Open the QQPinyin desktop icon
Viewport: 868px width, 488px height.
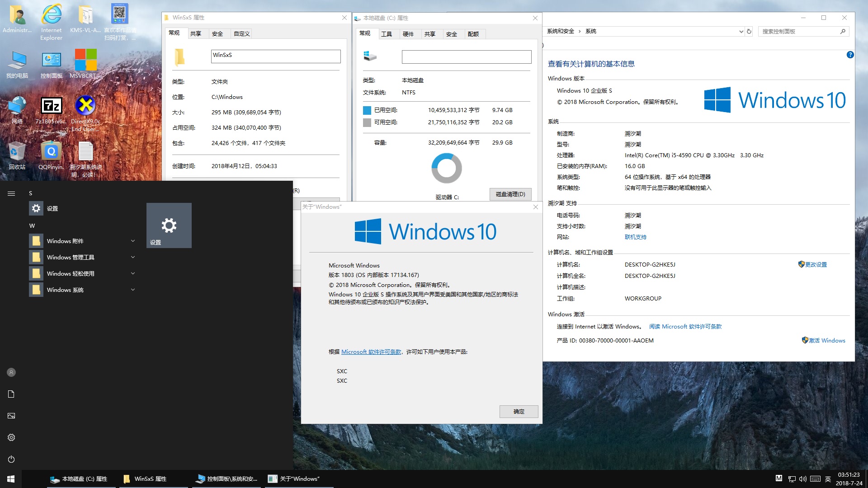pos(52,152)
